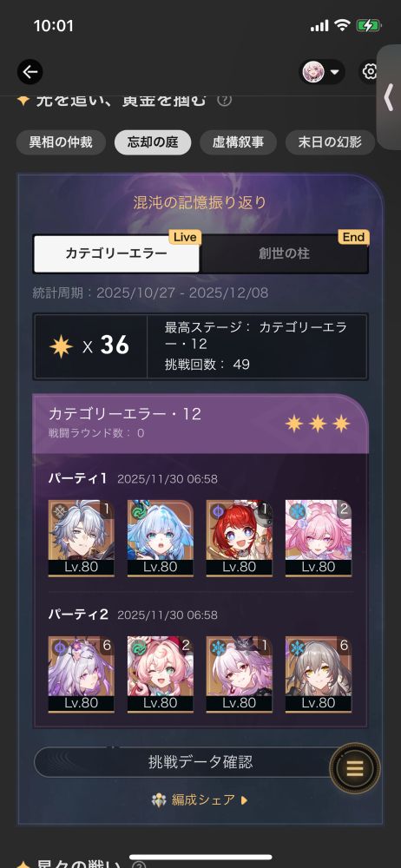The height and width of the screenshot is (868, 401).
Task: Tap the red-haired character in Party 1
Action: click(240, 538)
